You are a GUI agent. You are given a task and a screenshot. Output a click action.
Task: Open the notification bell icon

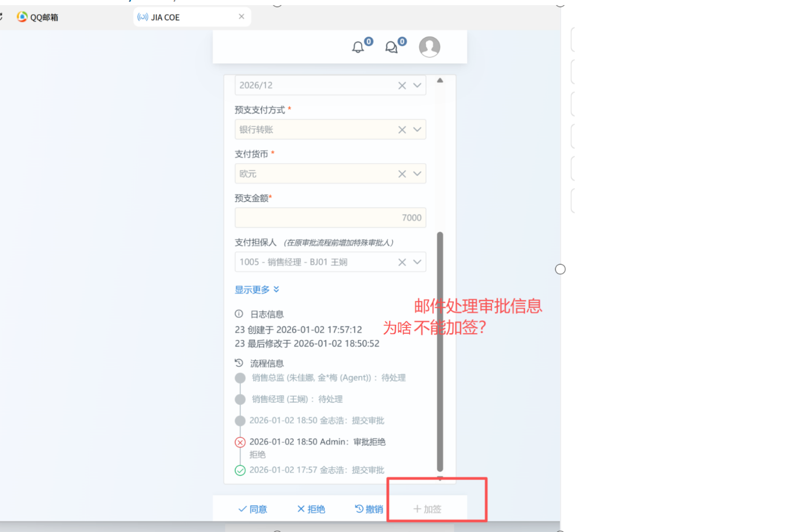358,47
